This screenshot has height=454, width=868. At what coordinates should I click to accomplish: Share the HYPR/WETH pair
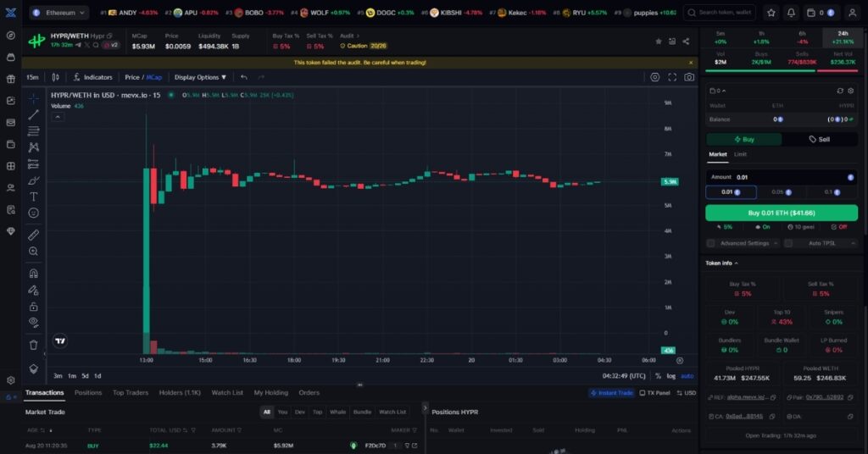686,42
